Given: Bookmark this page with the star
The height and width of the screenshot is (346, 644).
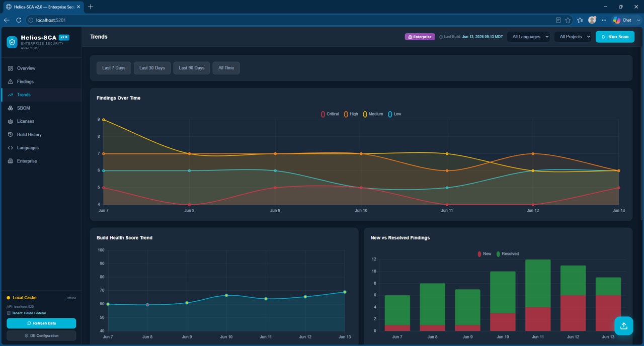Looking at the screenshot, I should coord(568,20).
